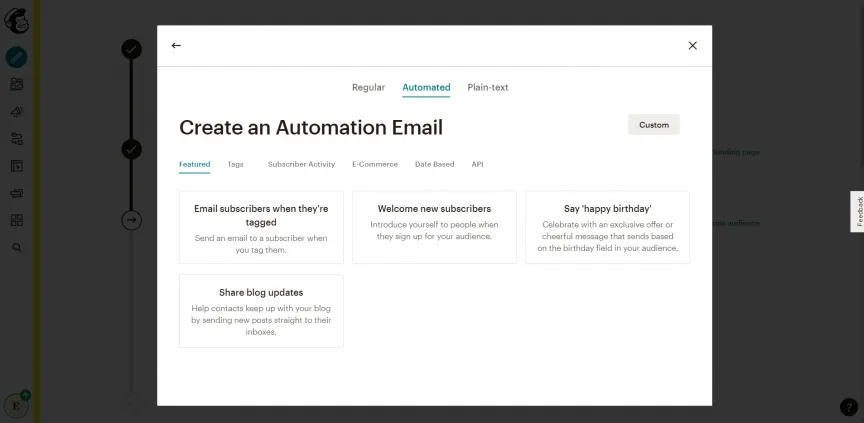Image resolution: width=864 pixels, height=423 pixels.
Task: Choose Email subscribers when they're tagged card
Action: coord(261,227)
